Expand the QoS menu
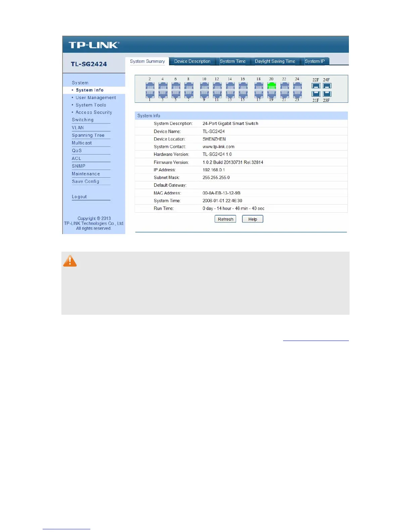This screenshot has width=411, height=532. [x=77, y=150]
